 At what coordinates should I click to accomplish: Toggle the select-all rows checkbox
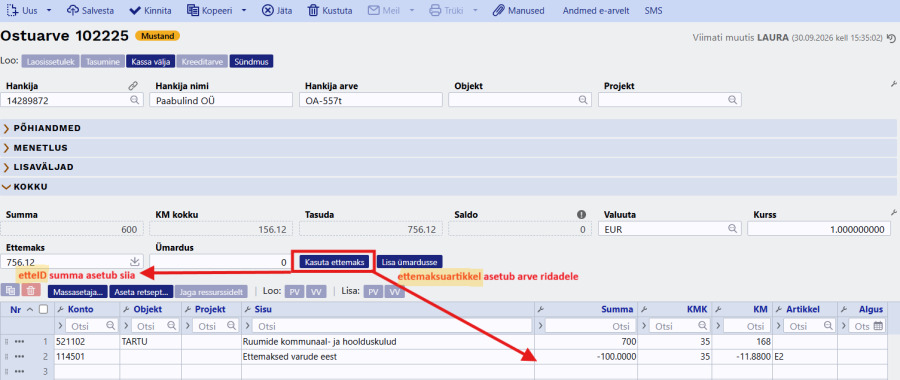pyautogui.click(x=43, y=309)
